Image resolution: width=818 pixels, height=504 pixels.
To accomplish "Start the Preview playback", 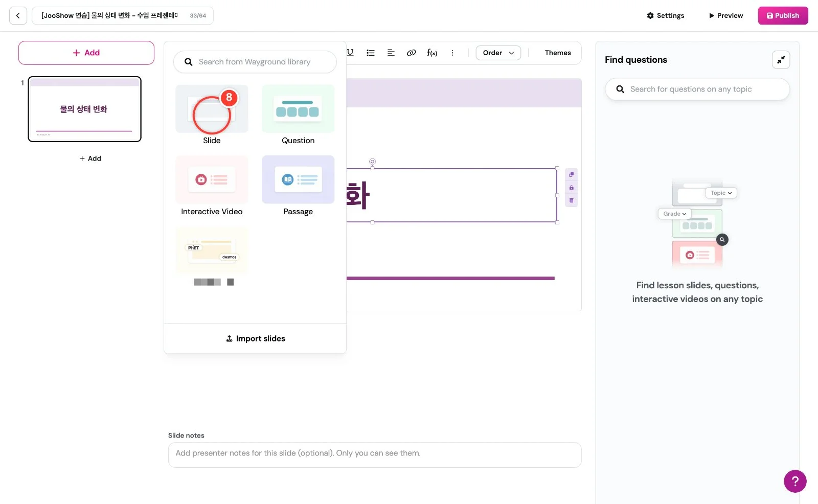I will (725, 16).
